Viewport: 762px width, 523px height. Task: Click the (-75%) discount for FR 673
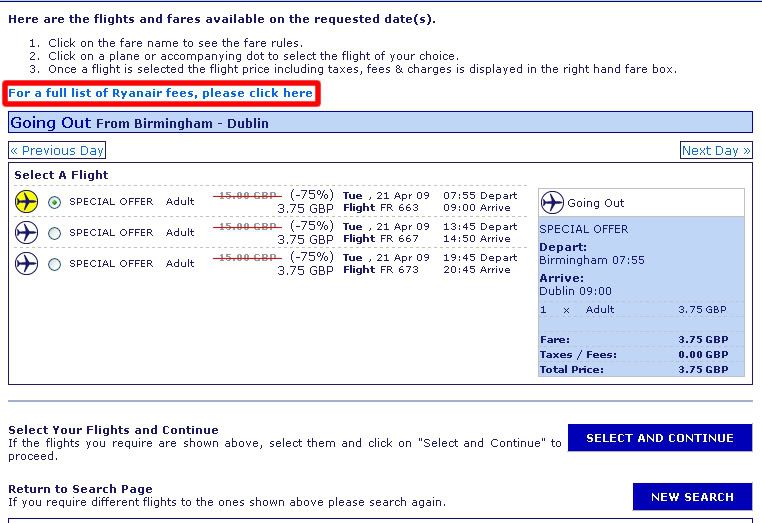click(x=312, y=257)
